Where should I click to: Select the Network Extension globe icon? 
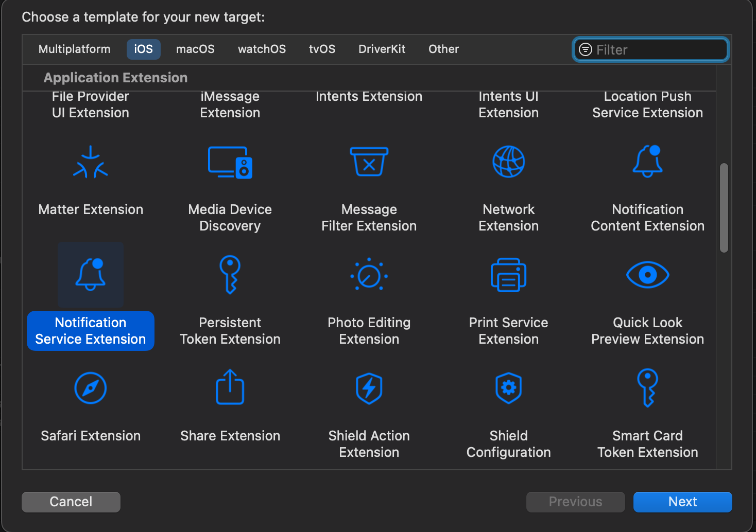(x=509, y=162)
